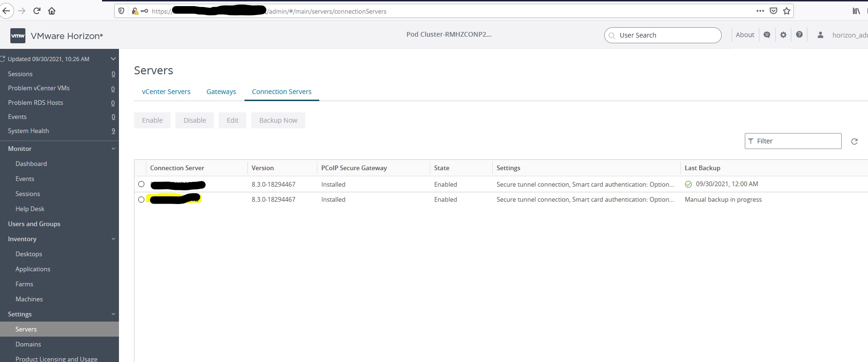Go to the browser home icon
The image size is (868, 362).
tap(52, 11)
